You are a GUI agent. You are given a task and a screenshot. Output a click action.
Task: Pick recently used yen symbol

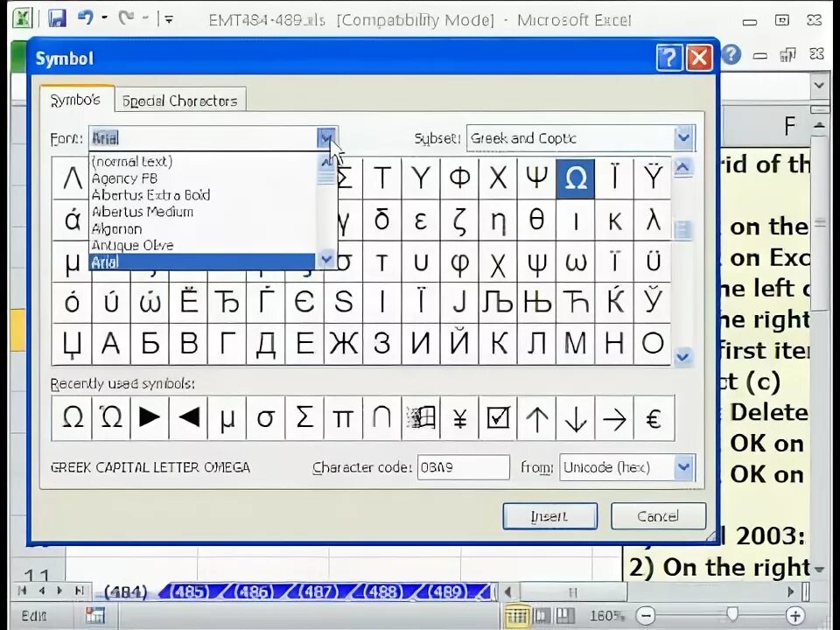pyautogui.click(x=459, y=418)
